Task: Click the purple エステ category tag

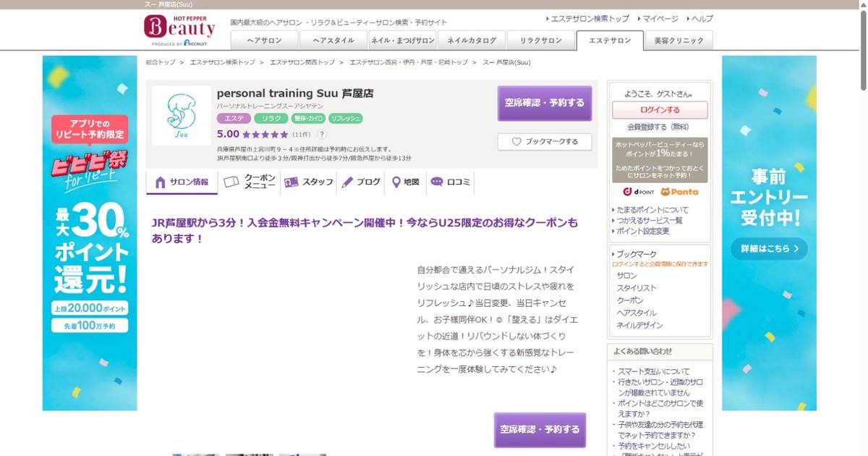Action: click(234, 118)
